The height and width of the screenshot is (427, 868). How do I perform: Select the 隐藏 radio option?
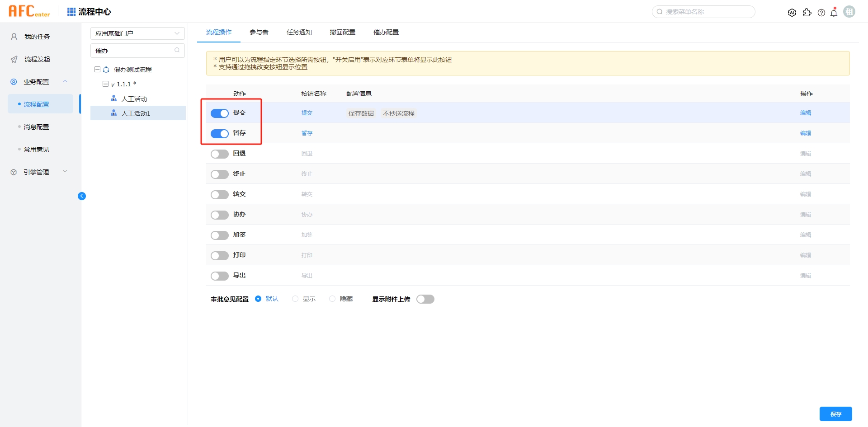click(x=332, y=299)
